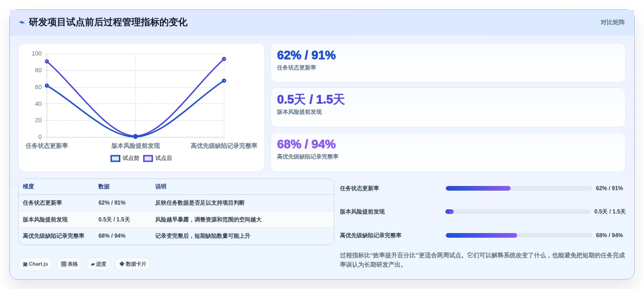Screen dimensions: 644x289
Task: Click description 反映任务数据是否足以支持项目判断
Action: click(200, 203)
